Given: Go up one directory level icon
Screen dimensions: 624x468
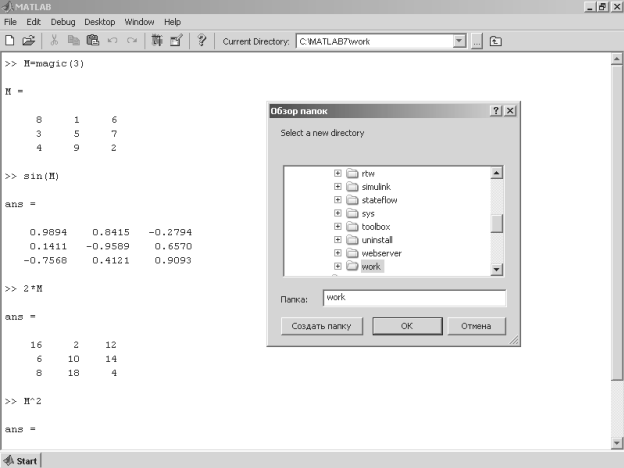Looking at the screenshot, I should [x=495, y=41].
